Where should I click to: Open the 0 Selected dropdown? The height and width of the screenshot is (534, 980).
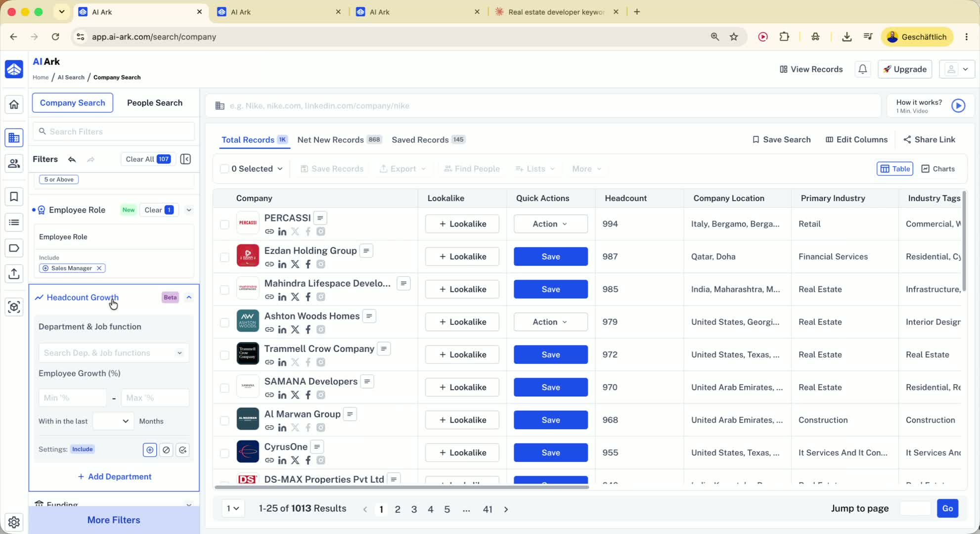pyautogui.click(x=257, y=169)
